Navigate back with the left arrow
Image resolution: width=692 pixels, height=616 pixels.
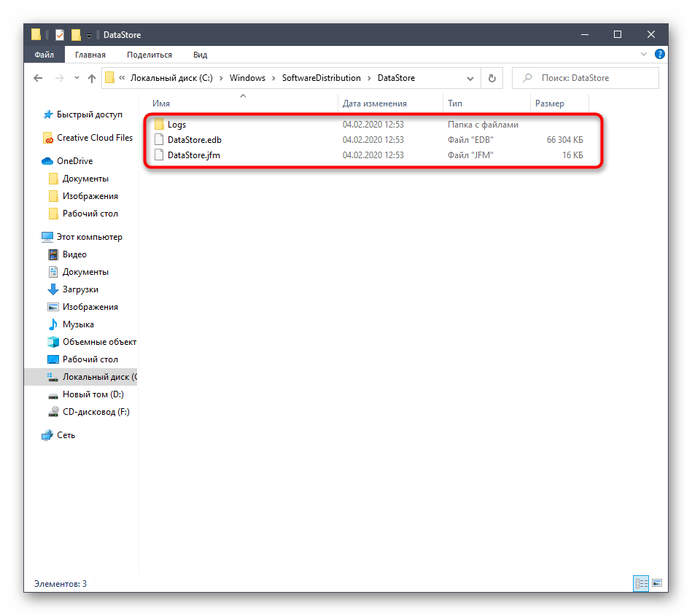tap(39, 78)
